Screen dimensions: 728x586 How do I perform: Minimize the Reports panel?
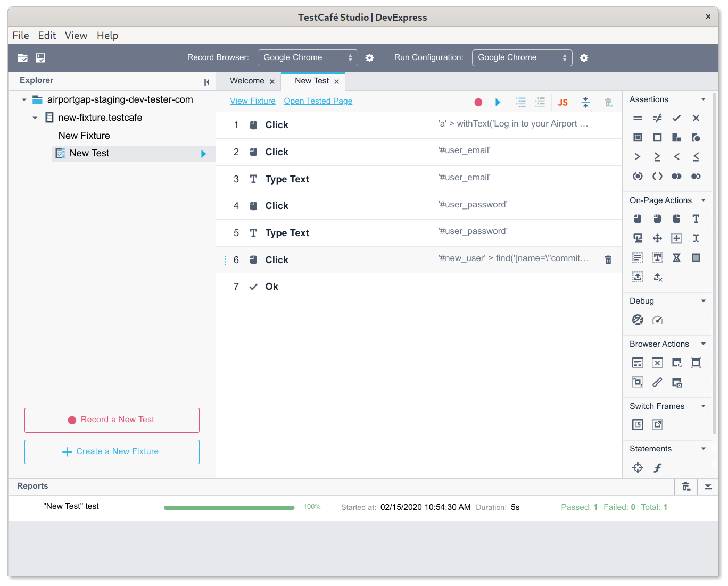[708, 487]
